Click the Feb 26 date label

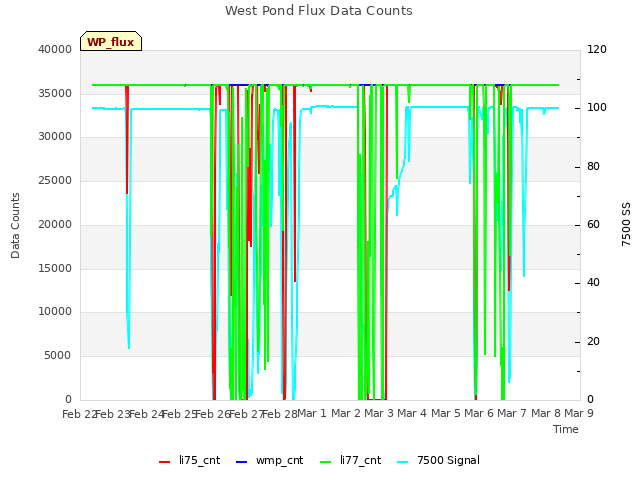(x=213, y=414)
